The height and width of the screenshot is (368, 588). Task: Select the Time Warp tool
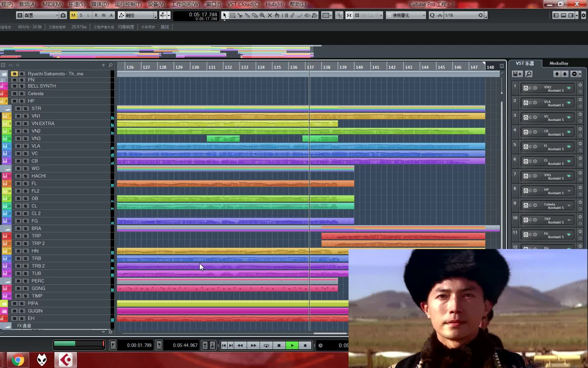point(285,15)
